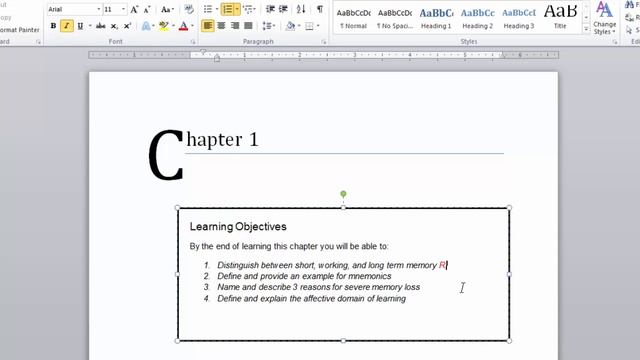The height and width of the screenshot is (360, 640).
Task: Click the Bullets list icon
Action: tap(208, 9)
